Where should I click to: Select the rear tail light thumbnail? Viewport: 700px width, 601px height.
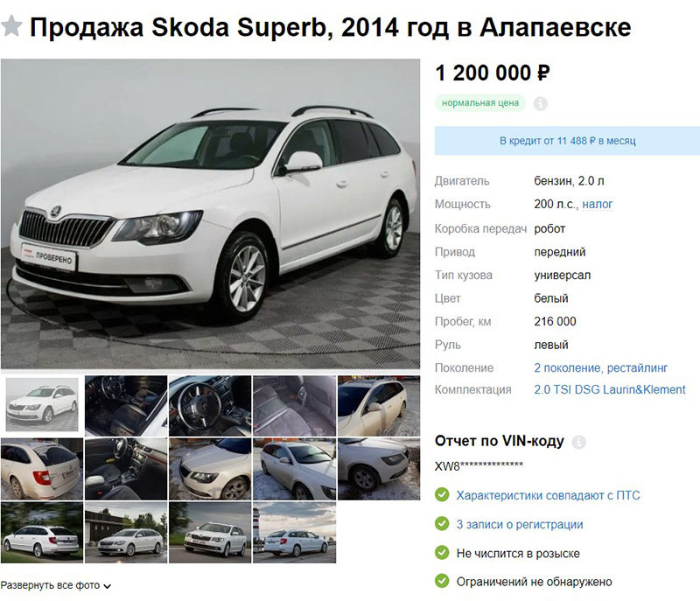(41, 469)
